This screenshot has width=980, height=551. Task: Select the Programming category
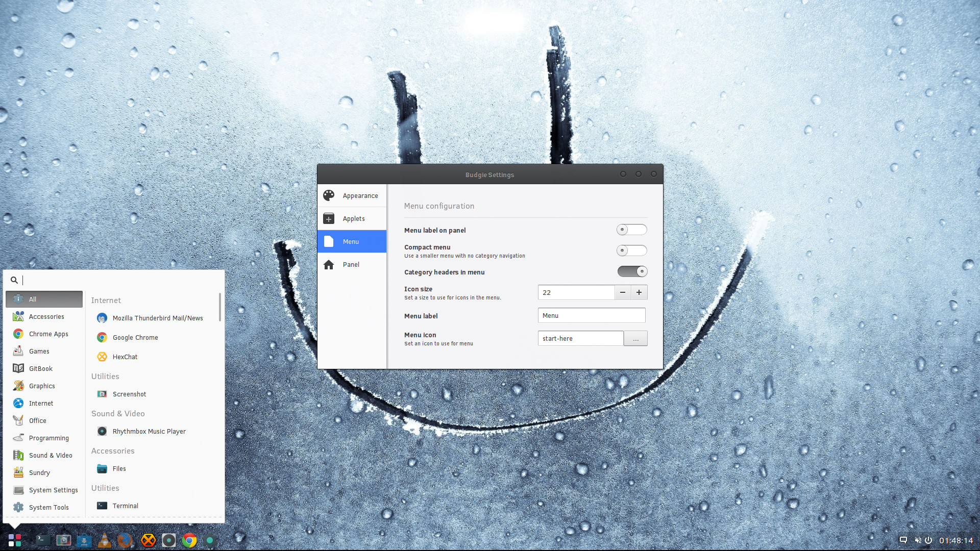(44, 438)
